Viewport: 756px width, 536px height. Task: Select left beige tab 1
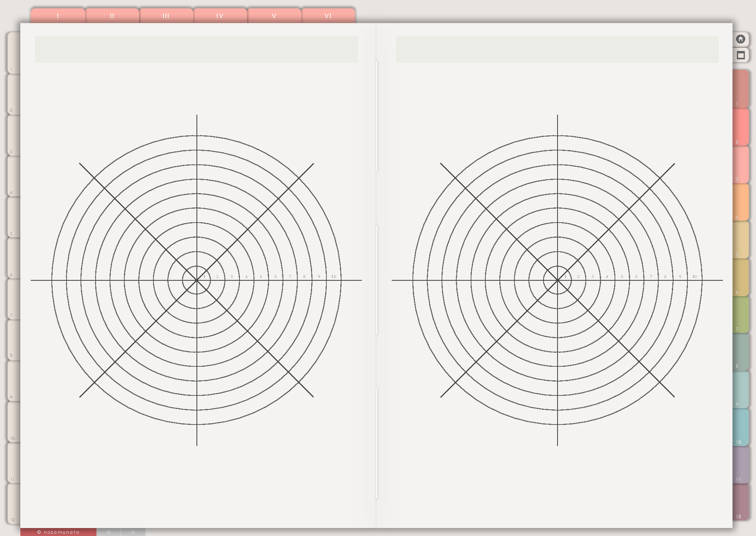click(14, 53)
